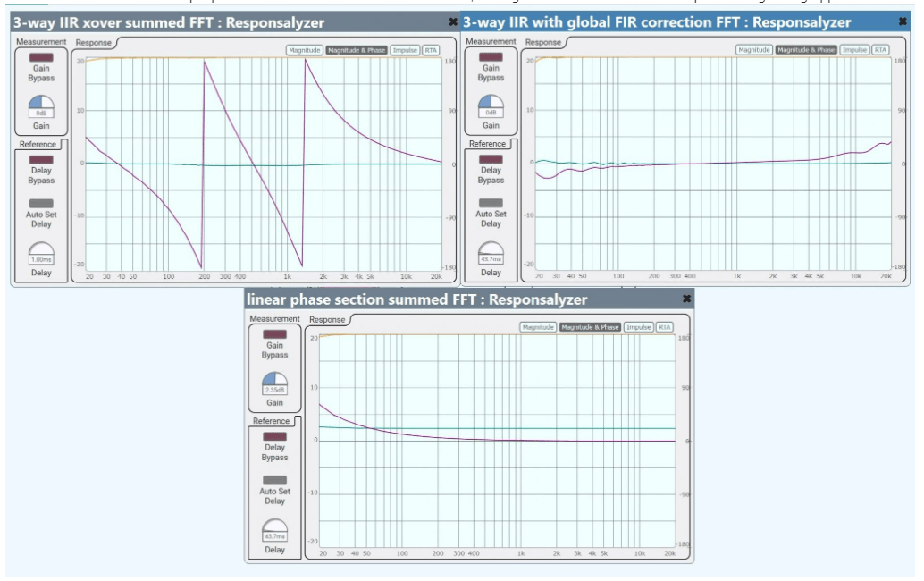Select Magnitude & Phase in linear phase section window
Viewport: 924px width, 581px height.
point(590,327)
